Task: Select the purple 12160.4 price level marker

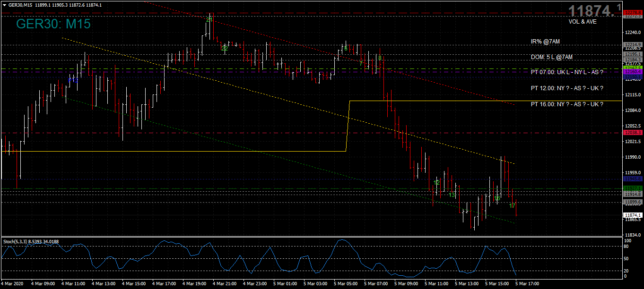Action: (632, 72)
